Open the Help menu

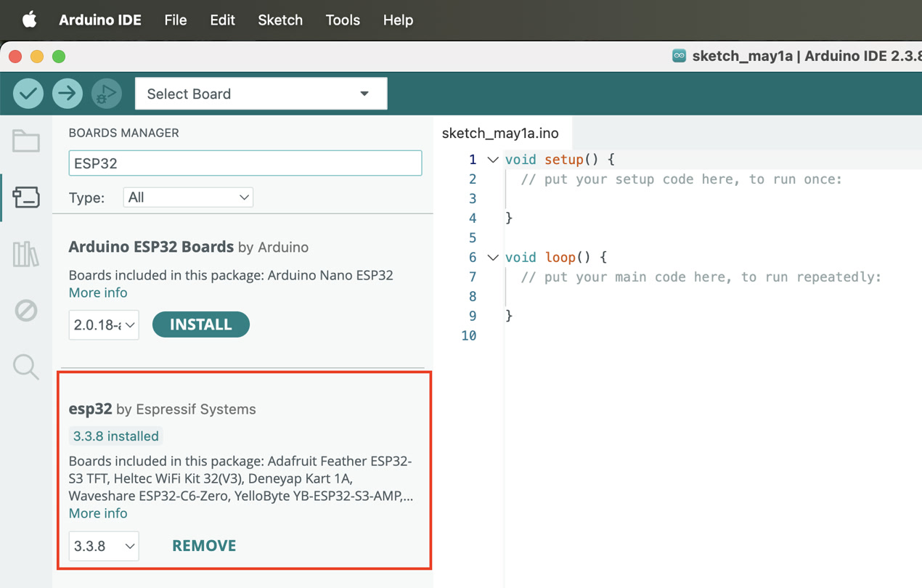pyautogui.click(x=398, y=20)
